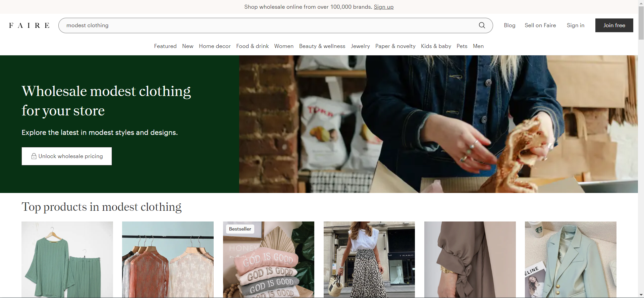This screenshot has width=644, height=298.
Task: Open the New category menu
Action: point(188,46)
